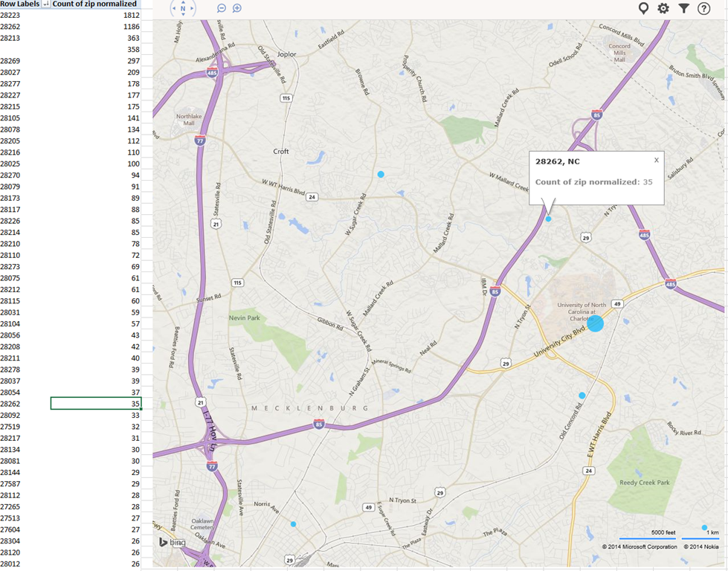This screenshot has height=571, width=728.
Task: Close the 28262, NC tooltip
Action: pyautogui.click(x=657, y=160)
